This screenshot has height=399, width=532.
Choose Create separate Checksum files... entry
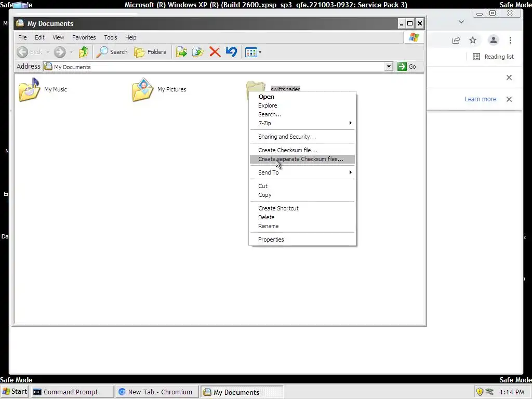coord(303,159)
